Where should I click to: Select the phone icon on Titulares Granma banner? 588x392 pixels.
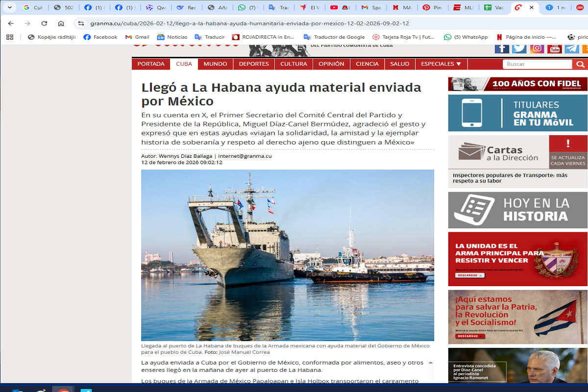pyautogui.click(x=473, y=113)
